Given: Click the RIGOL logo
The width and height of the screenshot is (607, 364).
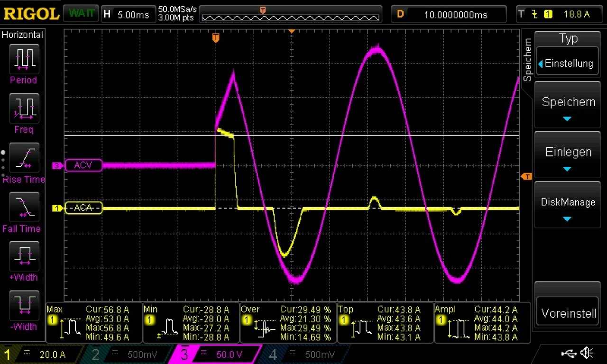Looking at the screenshot, I should (31, 14).
